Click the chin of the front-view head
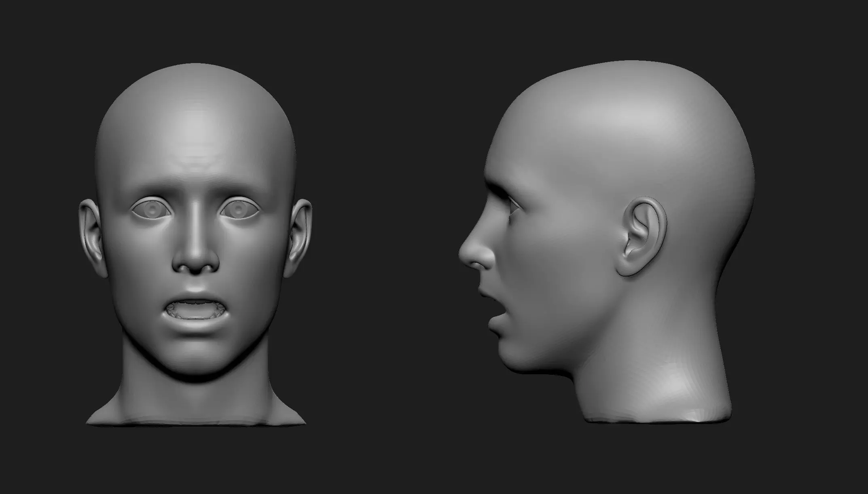This screenshot has height=494, width=868. 196,358
